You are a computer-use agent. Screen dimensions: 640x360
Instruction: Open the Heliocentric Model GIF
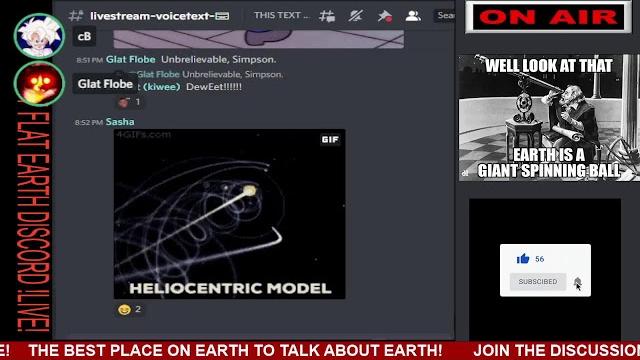tap(229, 214)
